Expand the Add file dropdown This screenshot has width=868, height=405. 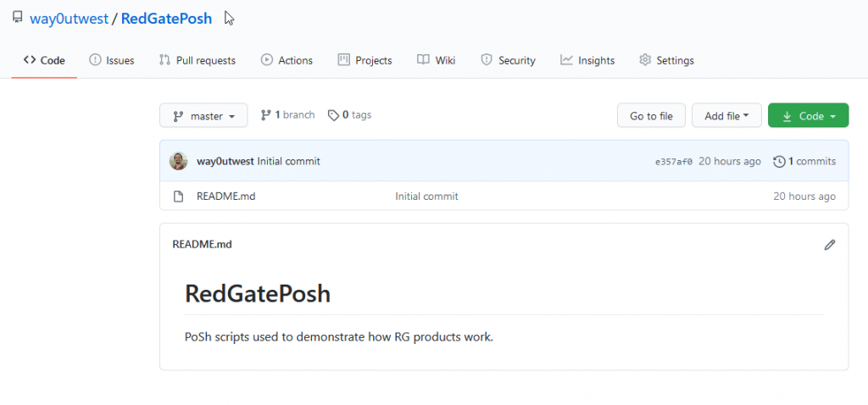pos(726,116)
